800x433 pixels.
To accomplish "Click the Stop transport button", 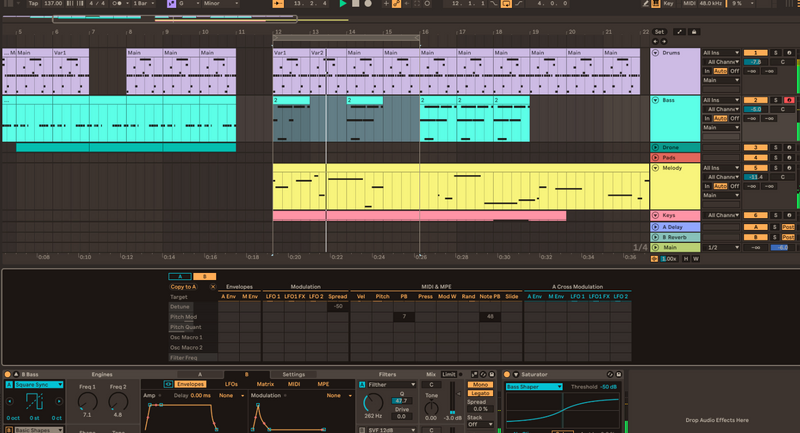I will pyautogui.click(x=356, y=4).
